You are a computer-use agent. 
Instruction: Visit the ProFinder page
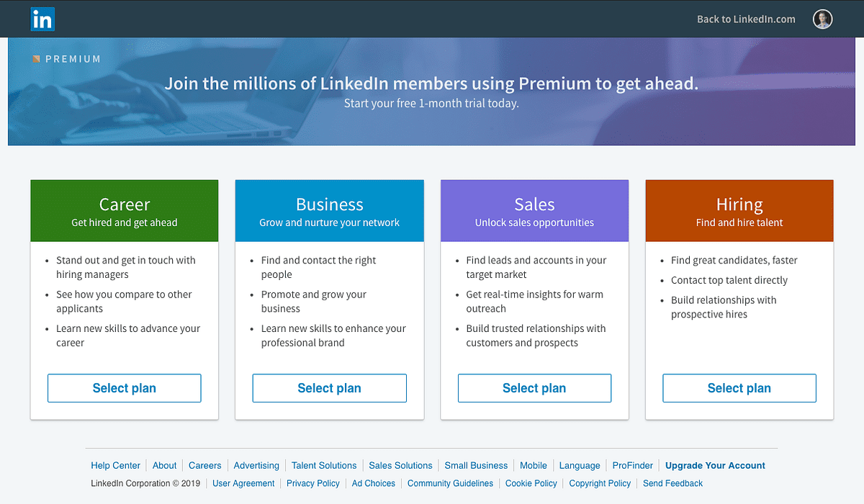pyautogui.click(x=632, y=465)
